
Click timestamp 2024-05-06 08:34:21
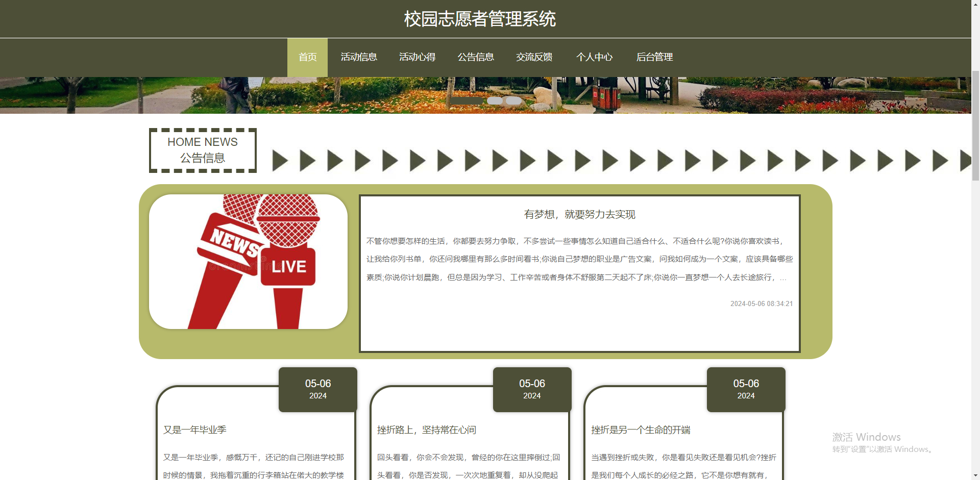[762, 304]
